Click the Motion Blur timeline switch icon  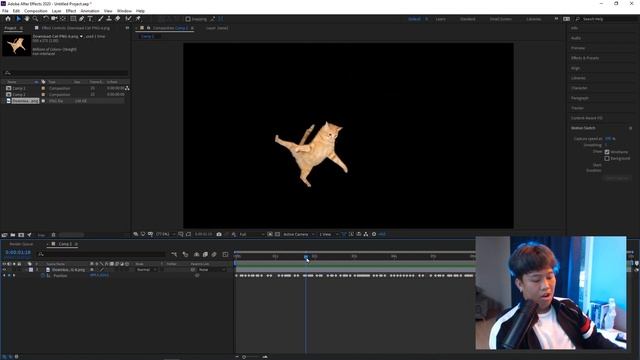coord(214,254)
